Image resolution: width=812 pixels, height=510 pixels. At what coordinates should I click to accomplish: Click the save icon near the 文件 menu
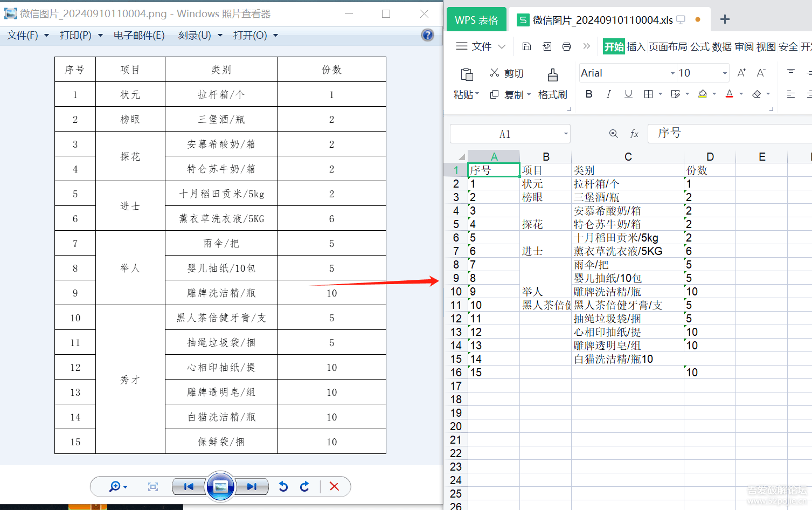click(x=526, y=46)
